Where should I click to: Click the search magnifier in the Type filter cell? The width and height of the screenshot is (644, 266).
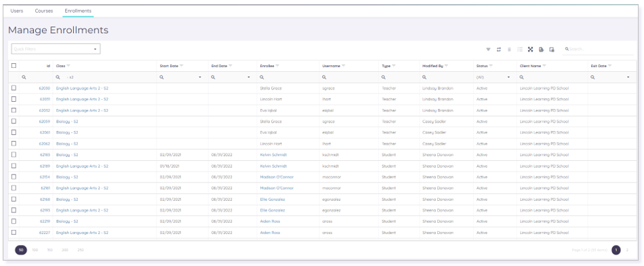[x=384, y=77]
